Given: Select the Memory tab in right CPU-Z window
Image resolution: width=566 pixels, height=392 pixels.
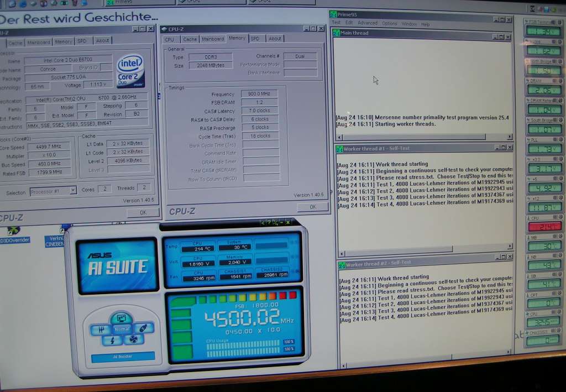Looking at the screenshot, I should pyautogui.click(x=237, y=38).
